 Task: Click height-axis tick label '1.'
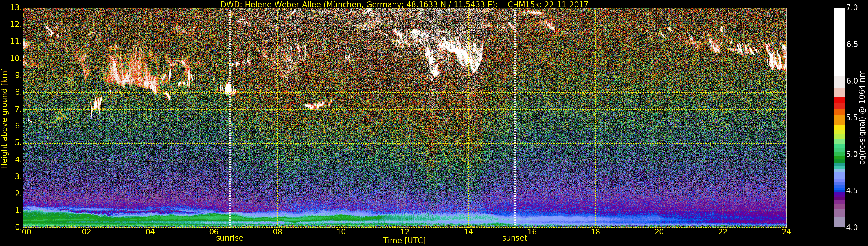click(18, 210)
